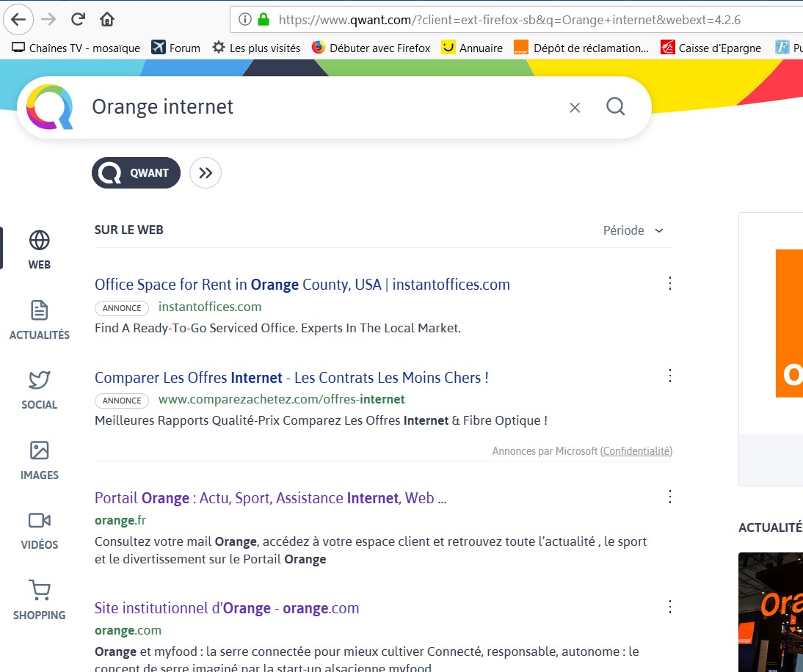The width and height of the screenshot is (803, 672).
Task: Open options menu for Comparer Les Offres result
Action: pyautogui.click(x=670, y=376)
